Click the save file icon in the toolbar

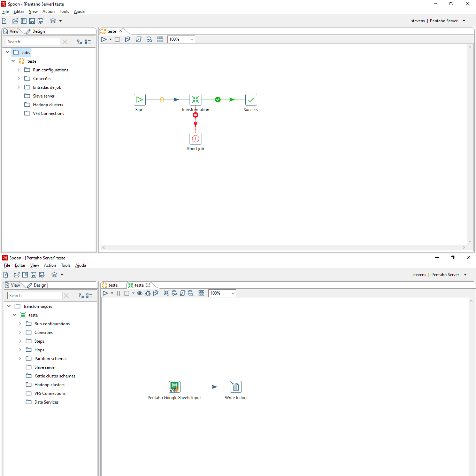pyautogui.click(x=32, y=21)
